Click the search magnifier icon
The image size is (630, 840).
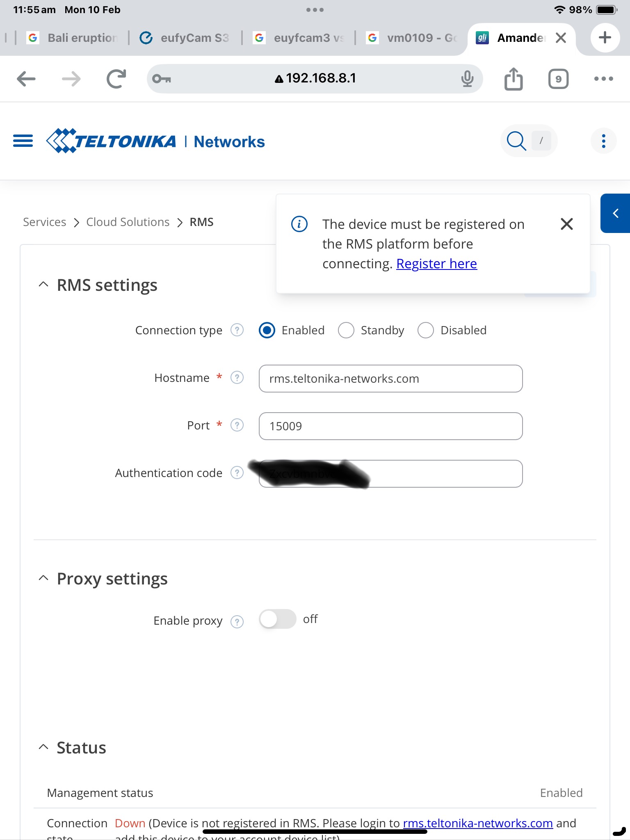[x=516, y=141]
